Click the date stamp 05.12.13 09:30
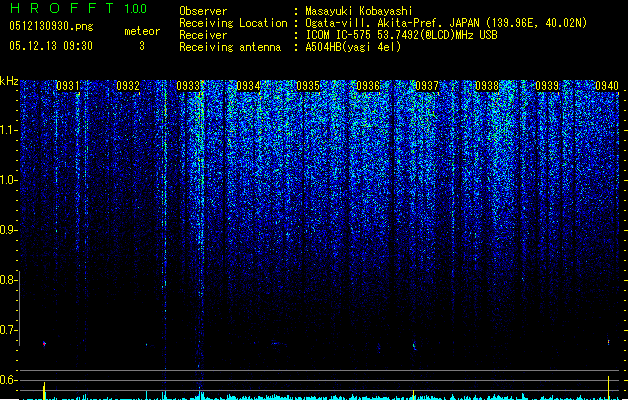This screenshot has height=400, width=629. coord(51,46)
